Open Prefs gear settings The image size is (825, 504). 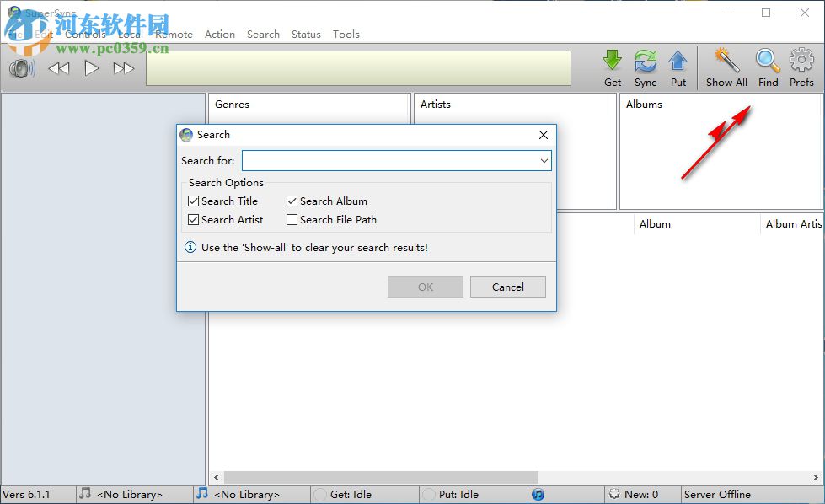tap(801, 60)
